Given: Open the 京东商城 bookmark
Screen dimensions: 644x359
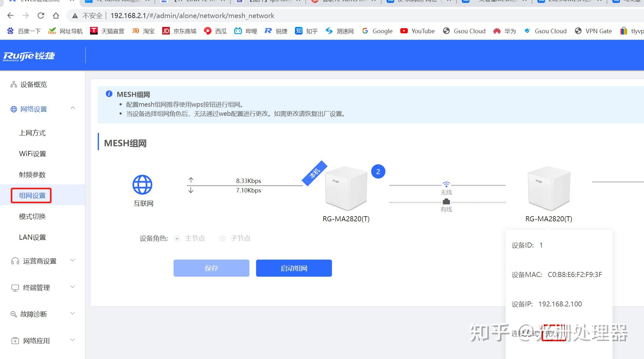Looking at the screenshot, I should (179, 31).
